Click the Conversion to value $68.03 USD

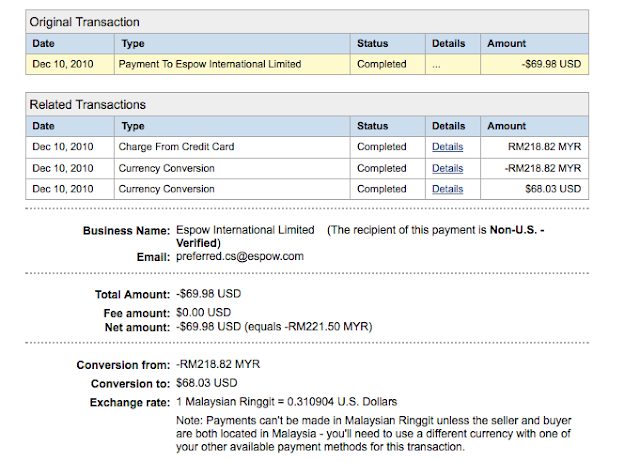pos(207,383)
